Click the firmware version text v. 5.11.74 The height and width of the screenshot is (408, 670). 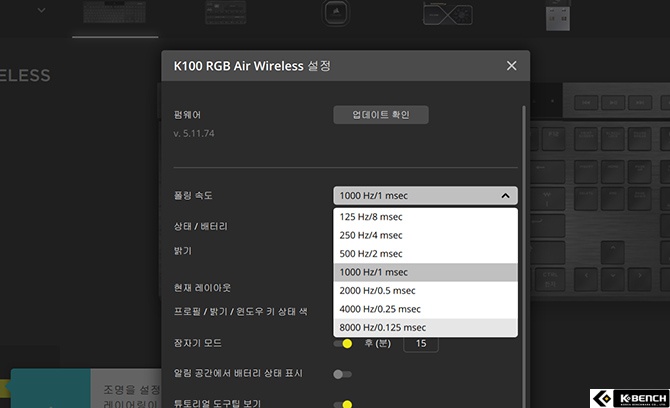click(194, 134)
